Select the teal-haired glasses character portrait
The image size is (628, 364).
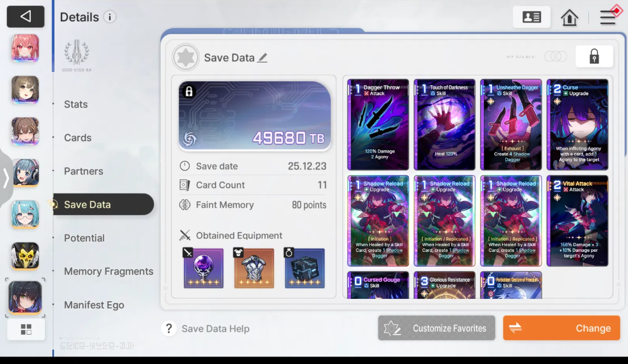[25, 214]
